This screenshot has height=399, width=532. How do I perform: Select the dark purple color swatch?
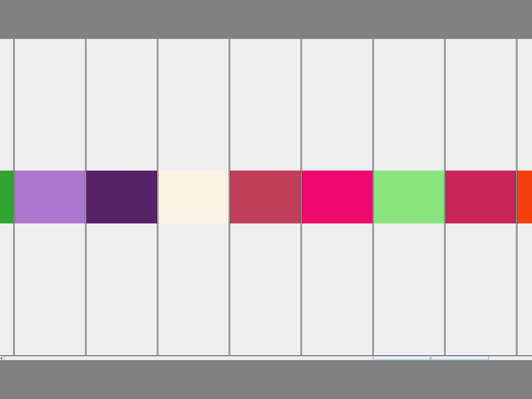click(x=122, y=197)
